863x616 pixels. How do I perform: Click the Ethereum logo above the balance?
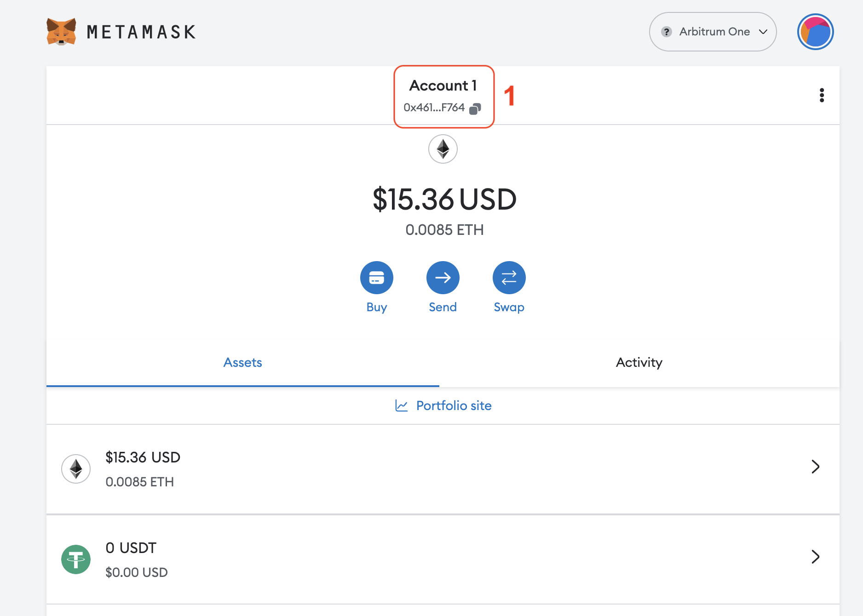[443, 149]
